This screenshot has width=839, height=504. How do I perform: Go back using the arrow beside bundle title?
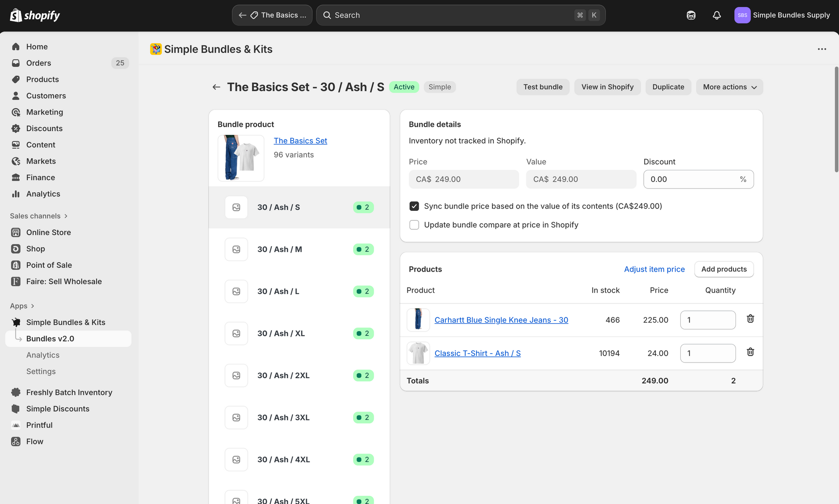tap(216, 87)
